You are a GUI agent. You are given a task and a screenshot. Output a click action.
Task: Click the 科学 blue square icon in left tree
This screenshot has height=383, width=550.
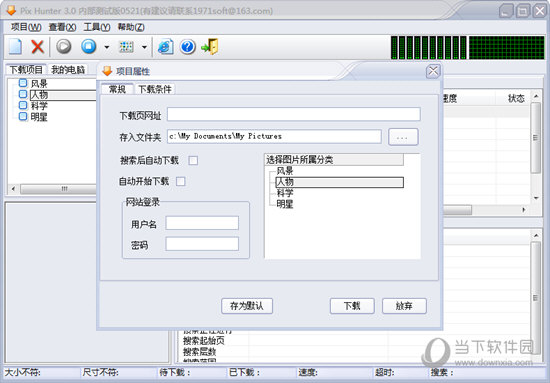[x=23, y=105]
